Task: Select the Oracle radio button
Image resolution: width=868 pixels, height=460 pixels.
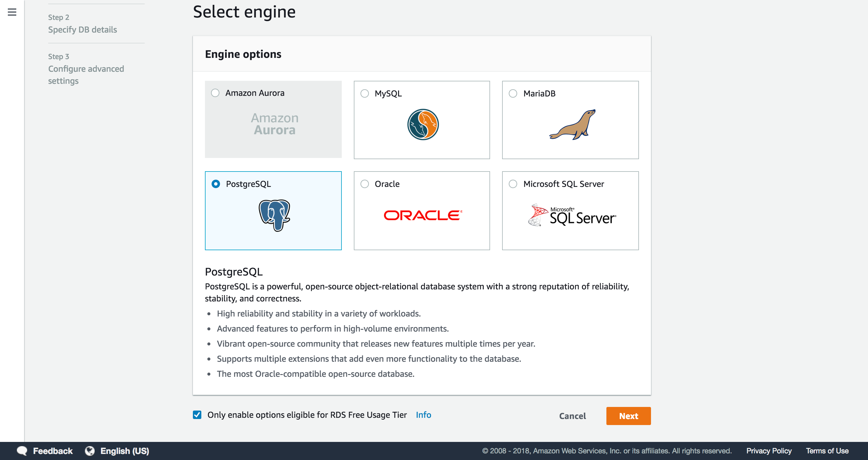Action: click(x=365, y=184)
